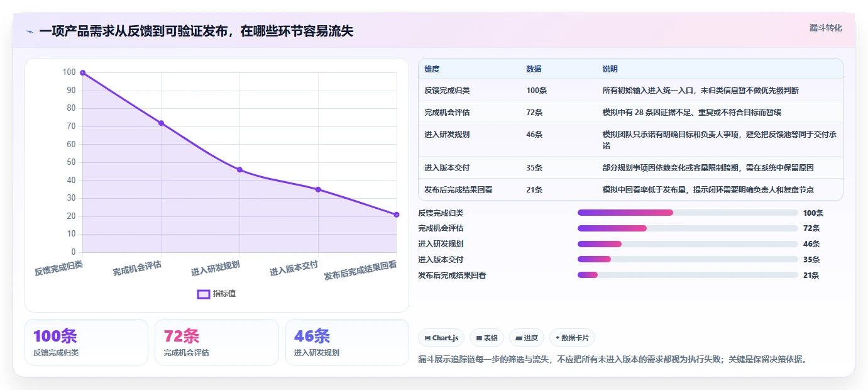Click the icon inside the Chart.js chip
Image resolution: width=868 pixels, height=390 pixels.
pyautogui.click(x=427, y=338)
